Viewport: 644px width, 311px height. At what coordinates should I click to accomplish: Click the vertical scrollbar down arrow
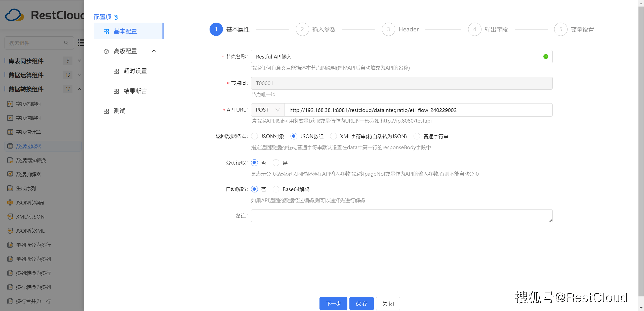(641, 308)
